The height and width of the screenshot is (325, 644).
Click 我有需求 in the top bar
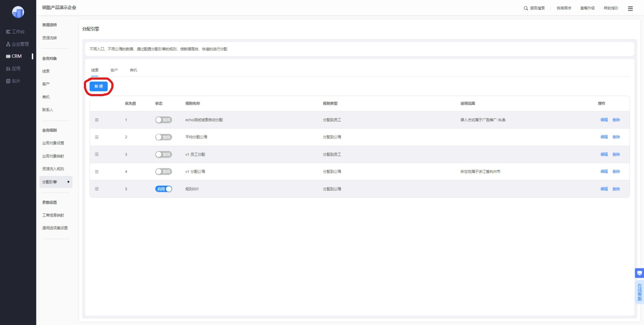tap(564, 8)
